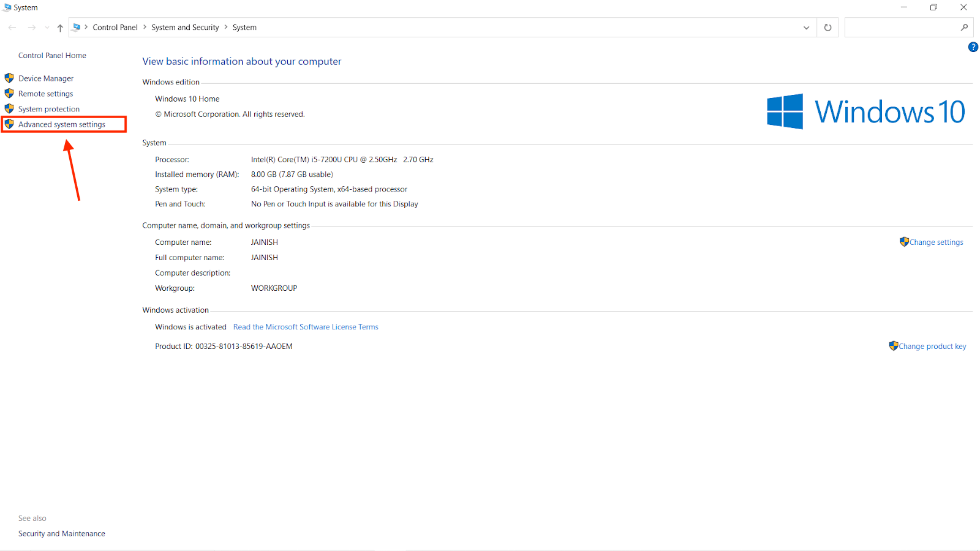Click the Back navigation arrow

click(x=12, y=28)
